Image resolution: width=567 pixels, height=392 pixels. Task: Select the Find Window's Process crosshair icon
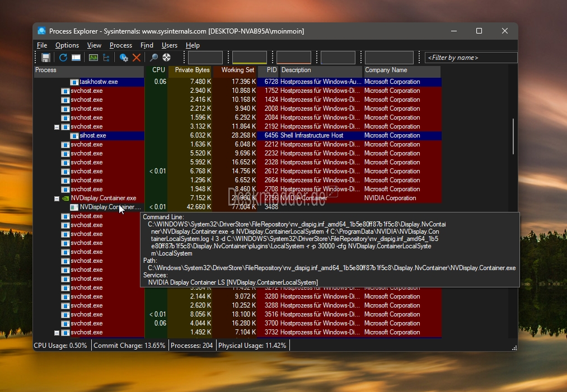(x=166, y=58)
